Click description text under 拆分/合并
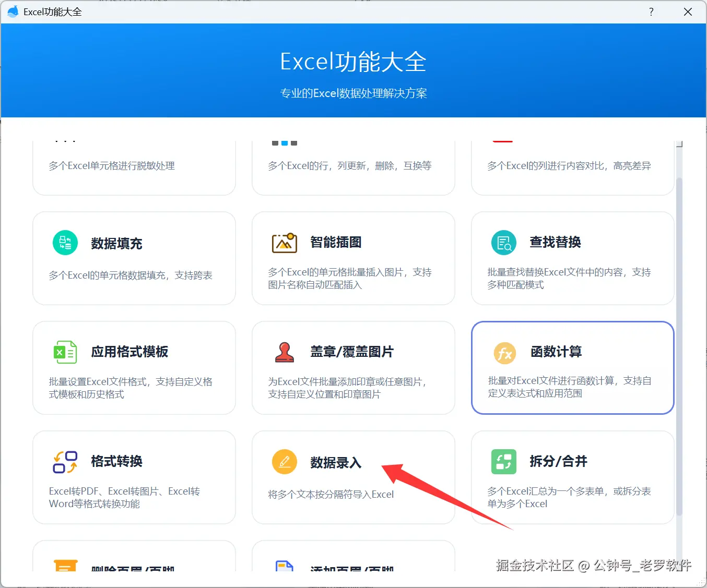The width and height of the screenshot is (707, 588). (x=569, y=498)
